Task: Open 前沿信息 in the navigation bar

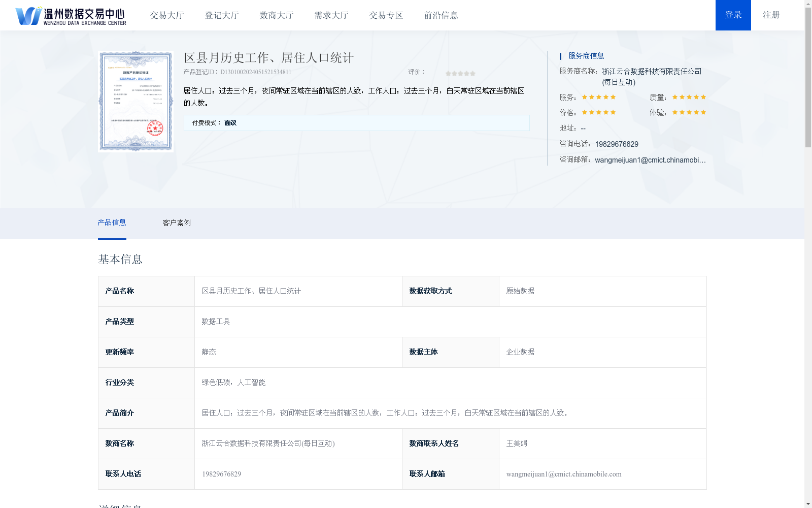Action: pos(441,15)
